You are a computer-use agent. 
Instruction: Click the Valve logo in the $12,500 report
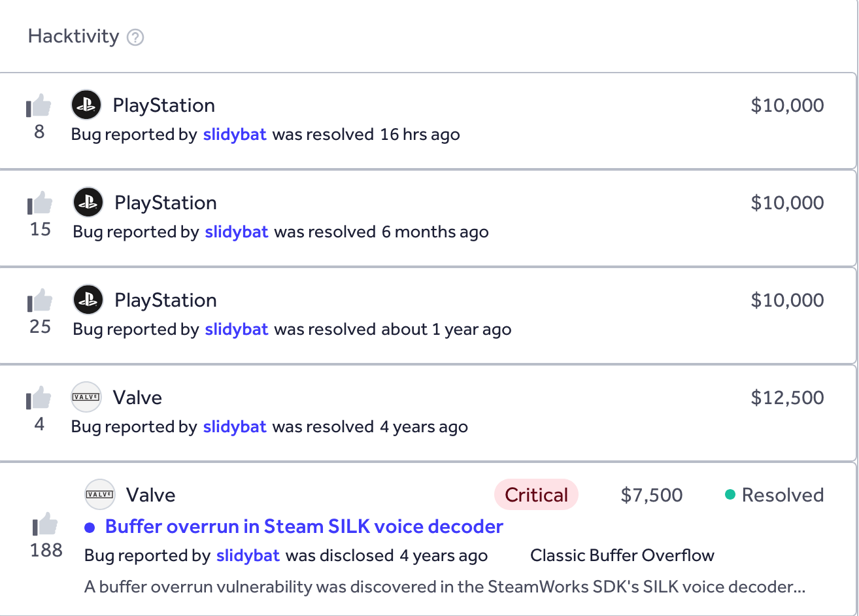pos(86,398)
